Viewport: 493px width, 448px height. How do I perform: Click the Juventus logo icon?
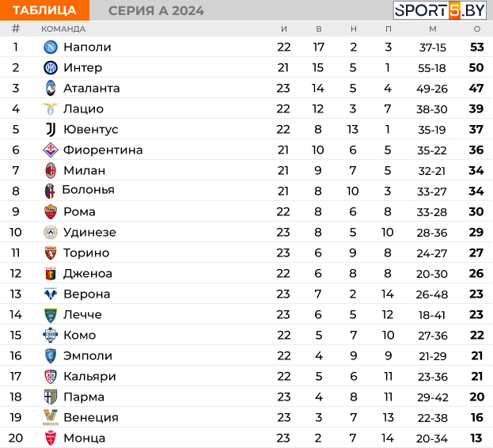(51, 129)
